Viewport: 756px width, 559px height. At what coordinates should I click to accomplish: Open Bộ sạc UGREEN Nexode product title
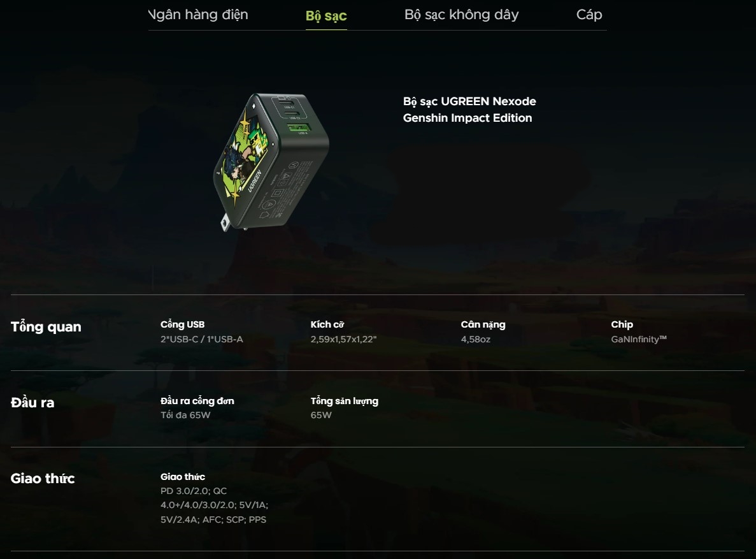(469, 110)
